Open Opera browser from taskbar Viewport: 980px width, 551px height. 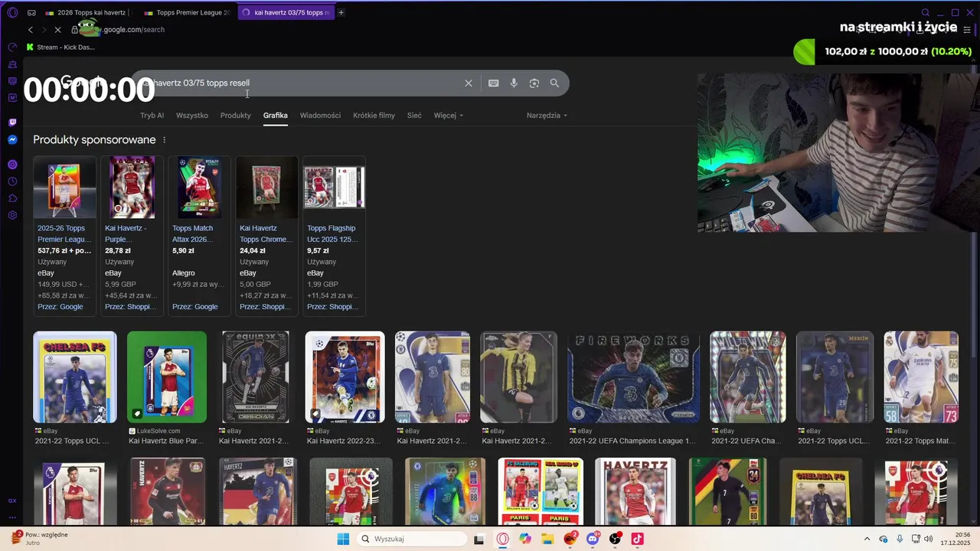[x=502, y=539]
